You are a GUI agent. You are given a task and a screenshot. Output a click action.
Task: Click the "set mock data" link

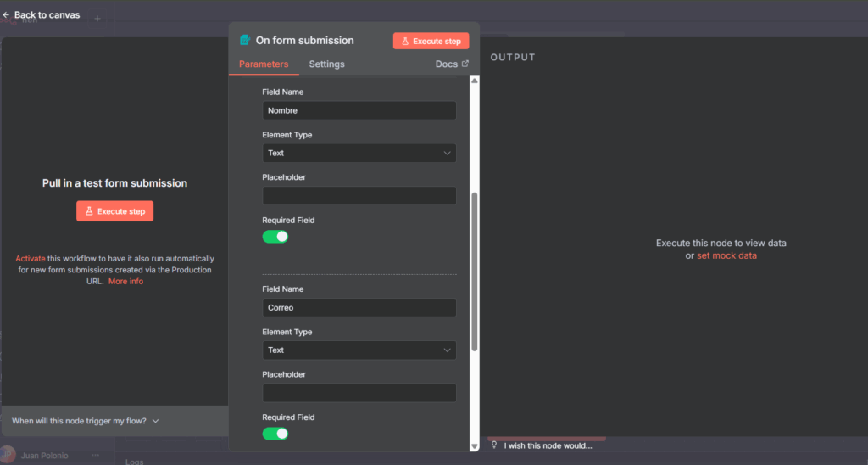(x=726, y=255)
